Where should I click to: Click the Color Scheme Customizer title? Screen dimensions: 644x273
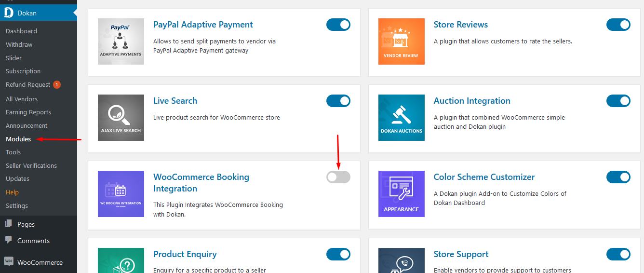tap(484, 177)
